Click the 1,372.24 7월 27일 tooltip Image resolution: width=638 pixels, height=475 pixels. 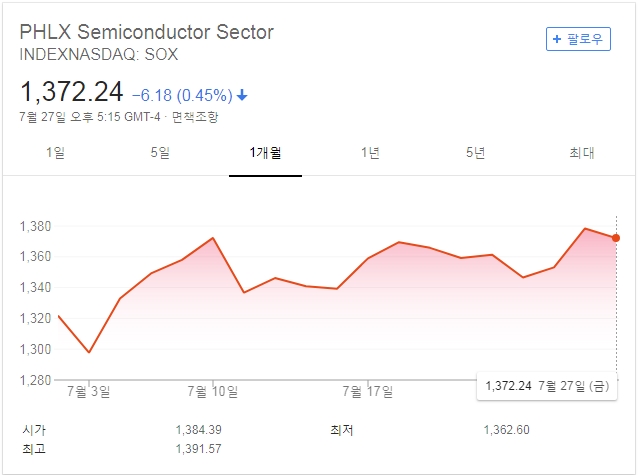(x=548, y=386)
